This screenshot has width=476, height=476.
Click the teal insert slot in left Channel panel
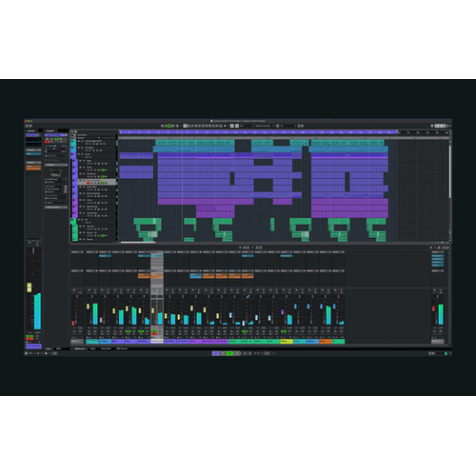tap(33, 153)
